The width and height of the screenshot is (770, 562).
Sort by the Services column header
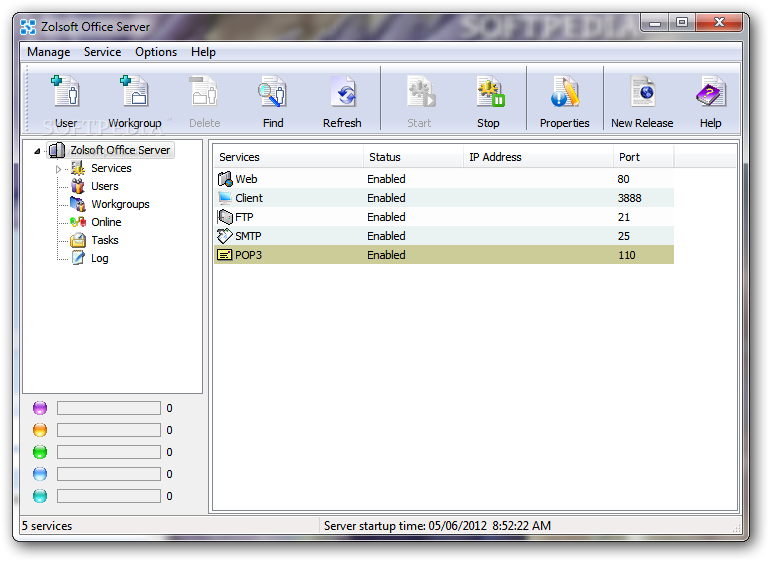[289, 157]
